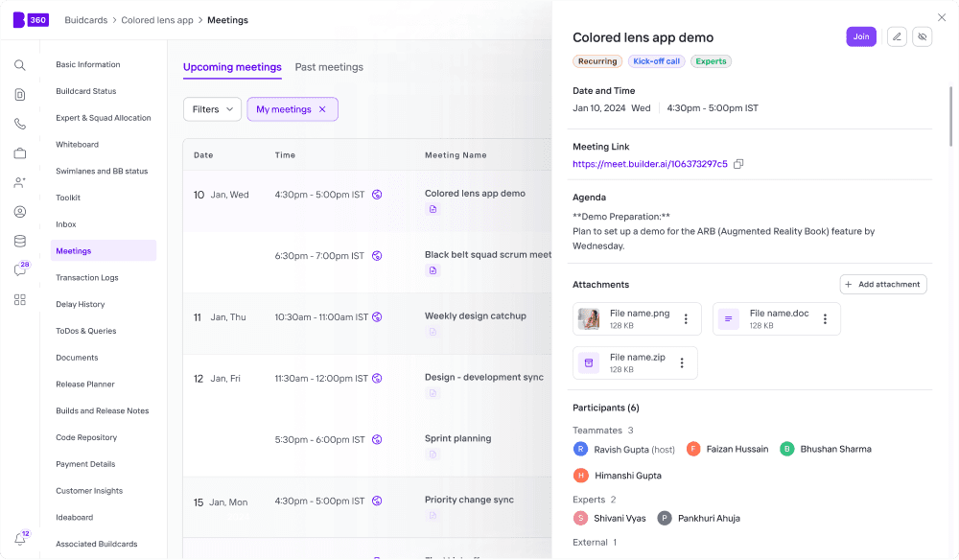Click the apps grid icon in the left rail
Screen dimensions: 959x560
coord(19,299)
